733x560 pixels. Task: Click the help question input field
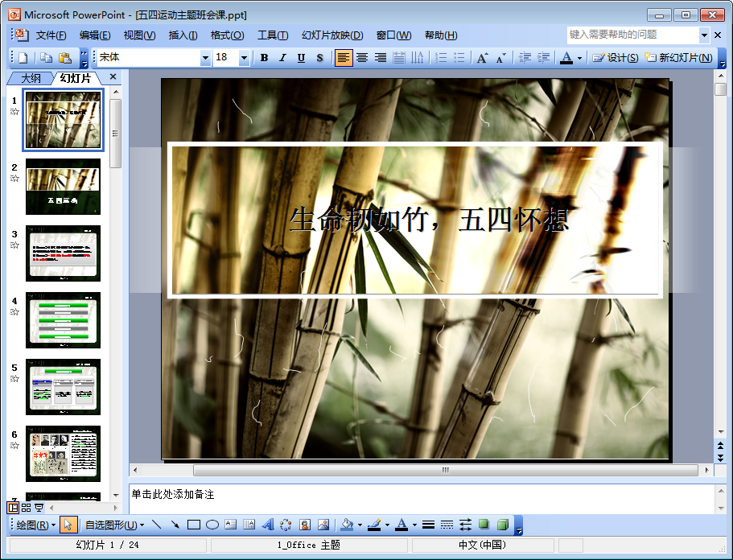coord(633,35)
